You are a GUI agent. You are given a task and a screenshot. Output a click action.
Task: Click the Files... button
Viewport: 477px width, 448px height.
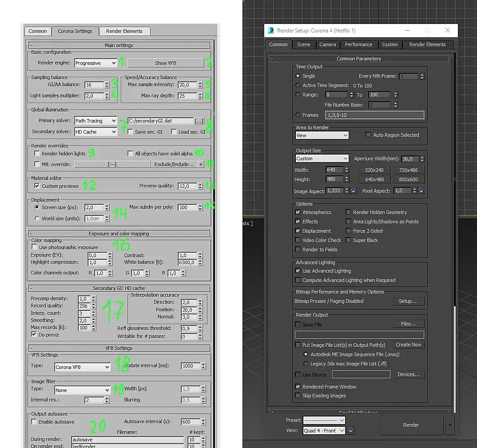408,324
